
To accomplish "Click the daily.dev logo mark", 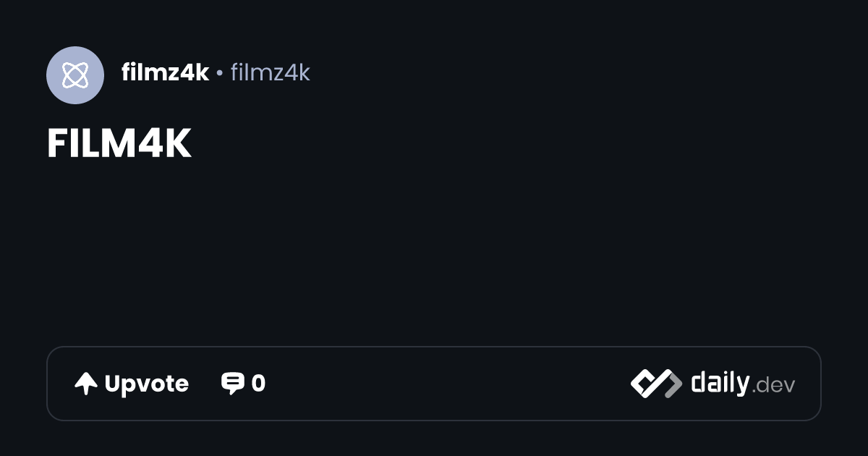I will [x=657, y=384].
